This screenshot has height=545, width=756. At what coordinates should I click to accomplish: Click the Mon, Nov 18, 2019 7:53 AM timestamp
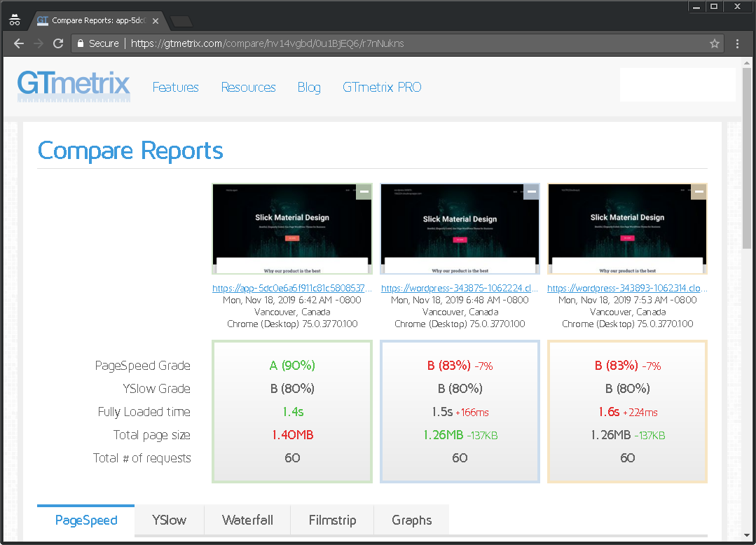pyautogui.click(x=627, y=300)
